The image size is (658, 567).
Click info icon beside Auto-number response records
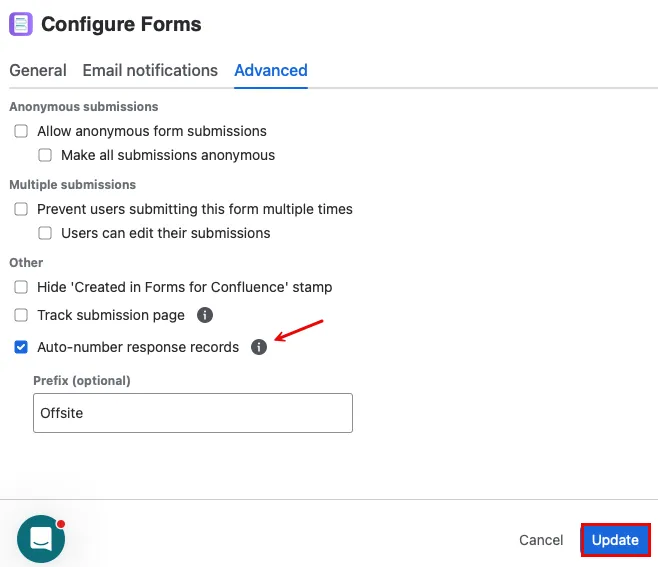pos(259,347)
